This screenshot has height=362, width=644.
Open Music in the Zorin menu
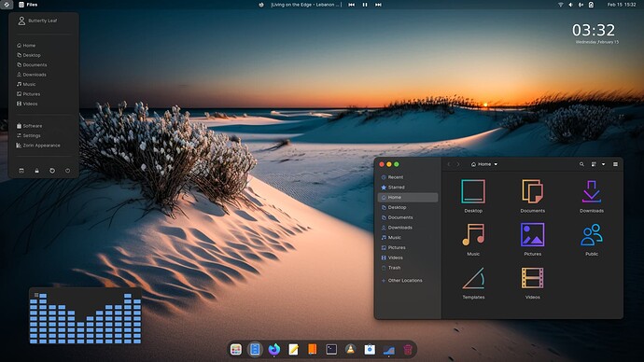26,84
